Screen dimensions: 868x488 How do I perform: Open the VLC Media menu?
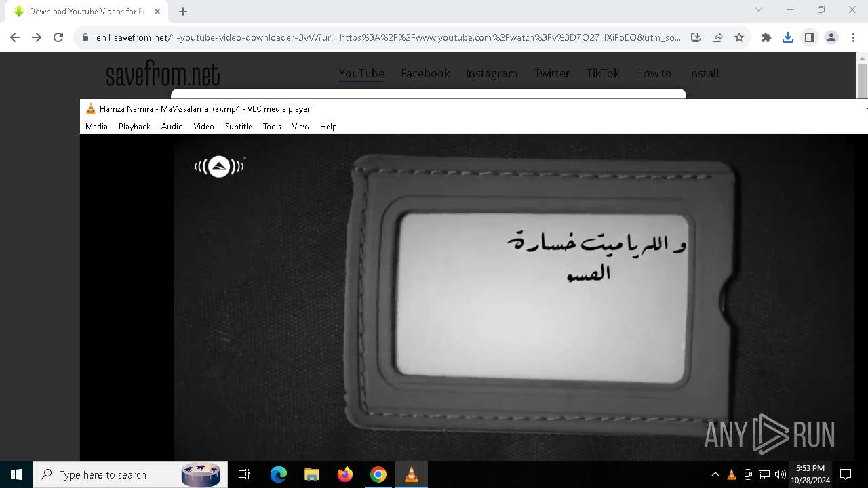96,127
